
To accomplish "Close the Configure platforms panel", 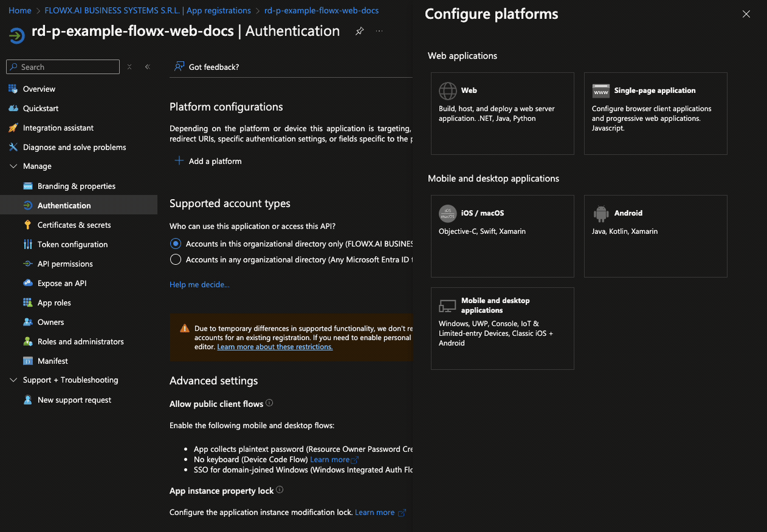I will coord(746,14).
